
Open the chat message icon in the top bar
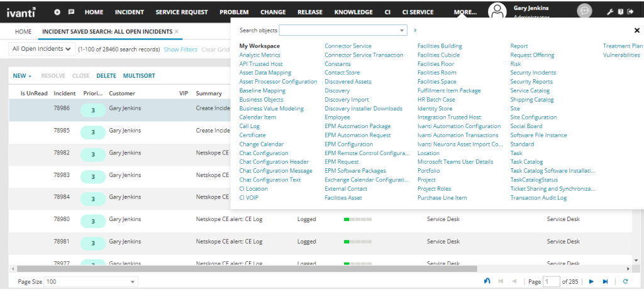click(x=71, y=13)
